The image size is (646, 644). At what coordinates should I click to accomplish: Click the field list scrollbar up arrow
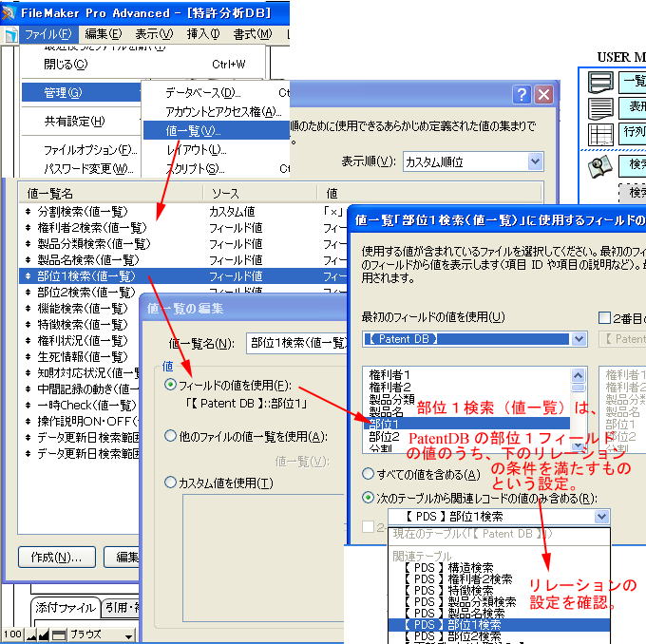coord(579,372)
